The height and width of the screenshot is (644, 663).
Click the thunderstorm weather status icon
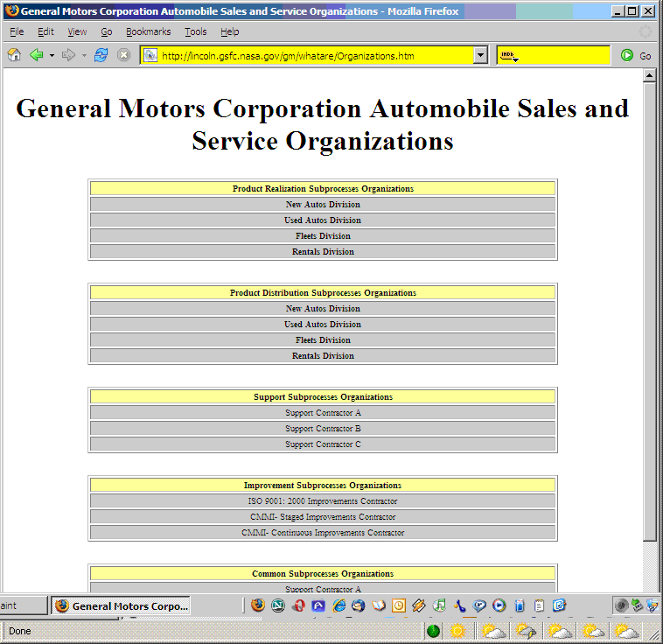click(526, 631)
